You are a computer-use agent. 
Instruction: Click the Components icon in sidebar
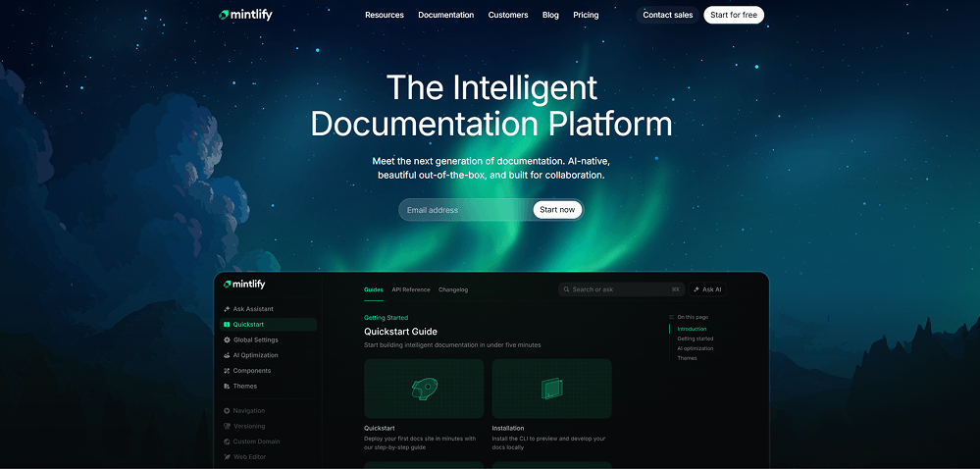(227, 371)
